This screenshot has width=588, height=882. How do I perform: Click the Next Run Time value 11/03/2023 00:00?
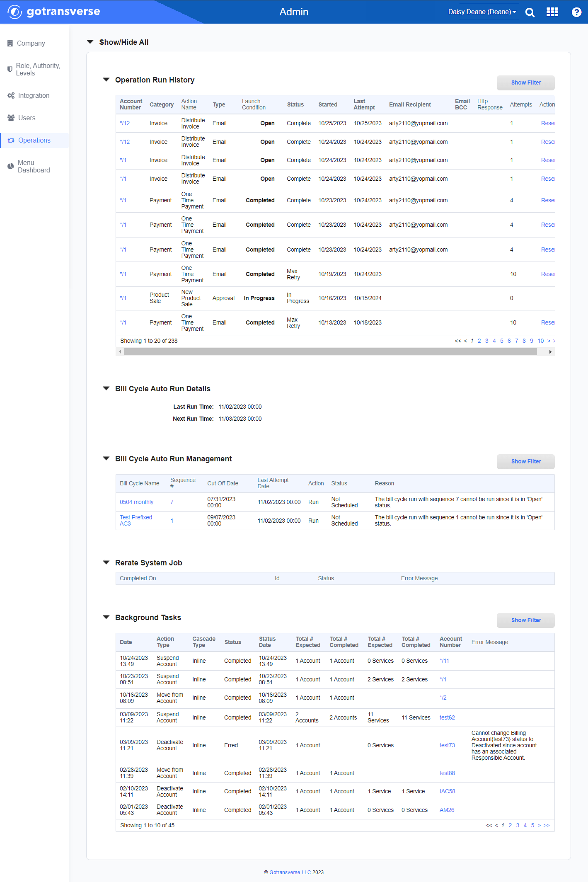[240, 419]
